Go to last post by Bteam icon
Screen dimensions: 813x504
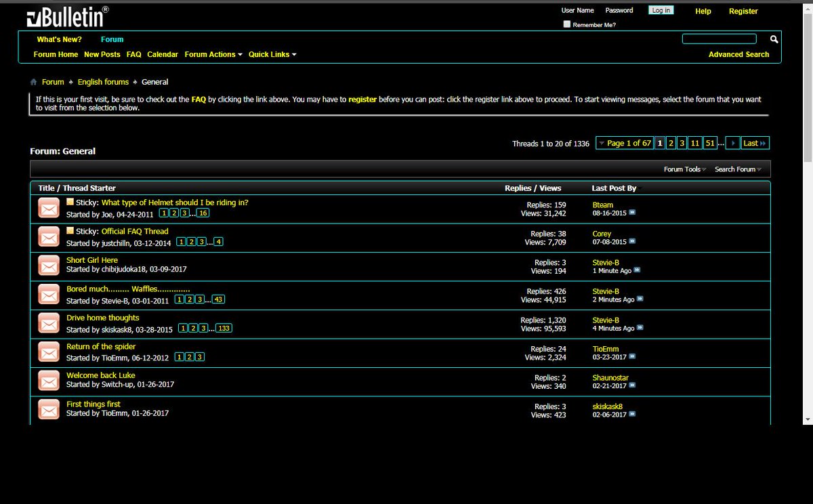point(632,213)
